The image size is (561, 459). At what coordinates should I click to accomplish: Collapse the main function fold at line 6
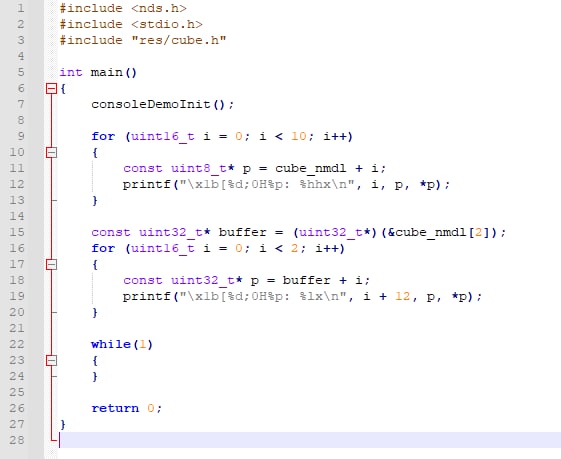pyautogui.click(x=52, y=88)
